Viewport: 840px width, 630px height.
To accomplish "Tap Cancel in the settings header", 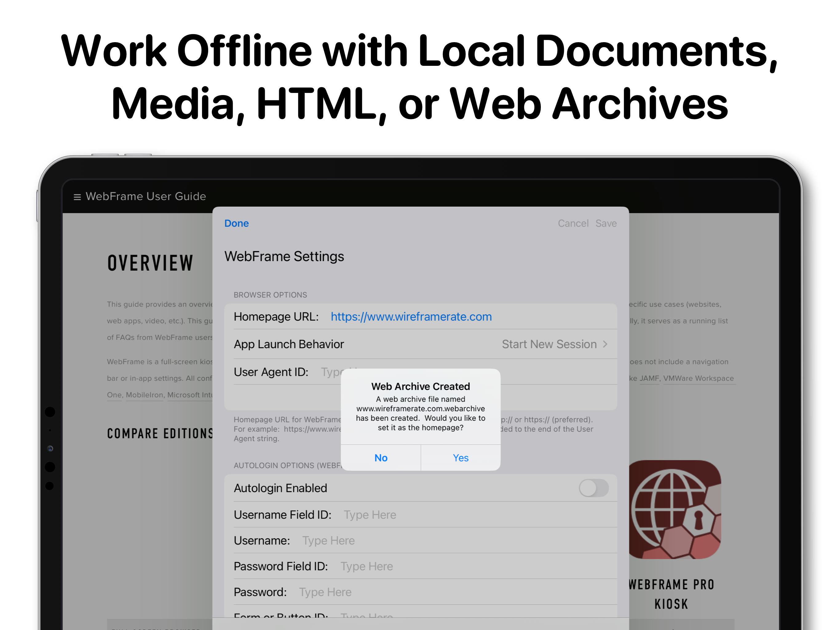I will coord(573,223).
